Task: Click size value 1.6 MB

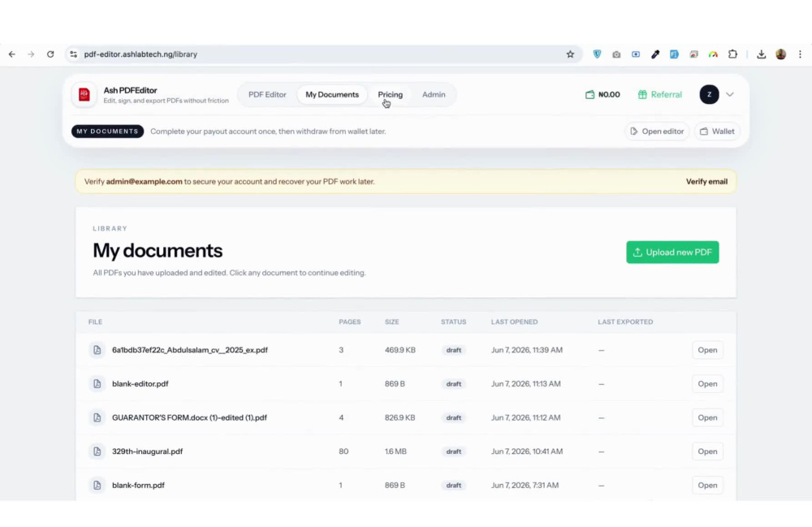Action: 395,451
